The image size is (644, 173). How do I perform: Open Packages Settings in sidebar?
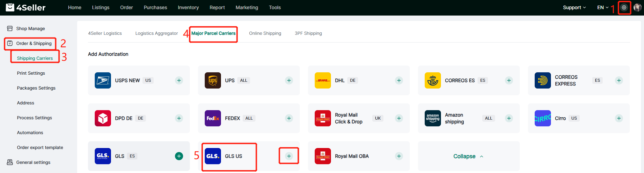[x=36, y=88]
